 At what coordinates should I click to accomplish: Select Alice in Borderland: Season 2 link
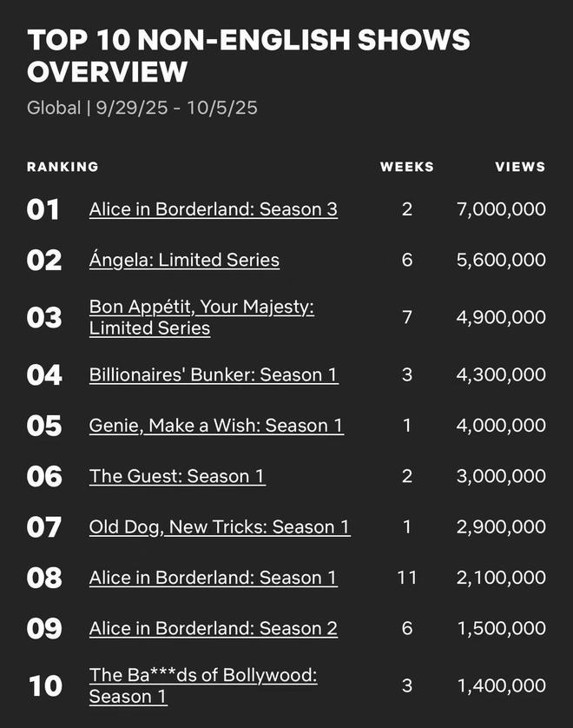(213, 628)
